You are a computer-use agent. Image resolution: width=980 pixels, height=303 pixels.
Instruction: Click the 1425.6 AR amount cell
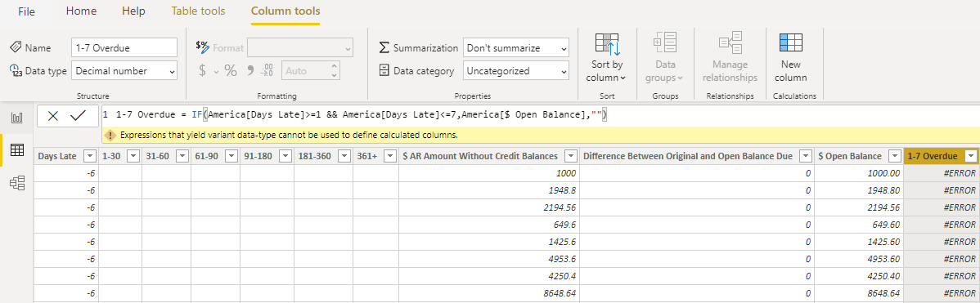[488, 241]
